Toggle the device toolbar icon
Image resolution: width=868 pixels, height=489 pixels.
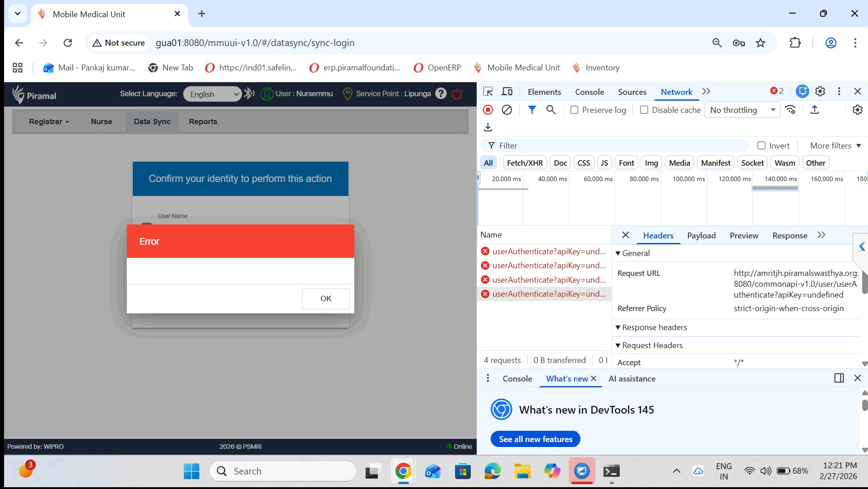pyautogui.click(x=507, y=92)
